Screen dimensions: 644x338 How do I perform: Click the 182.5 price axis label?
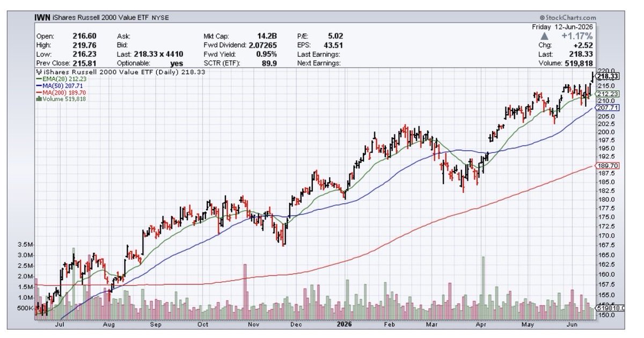605,192
